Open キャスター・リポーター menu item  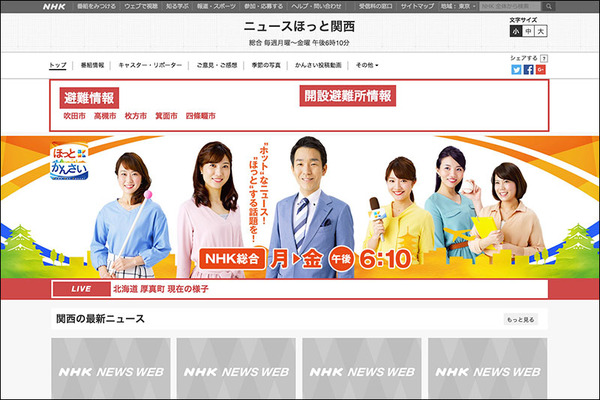[x=150, y=65]
